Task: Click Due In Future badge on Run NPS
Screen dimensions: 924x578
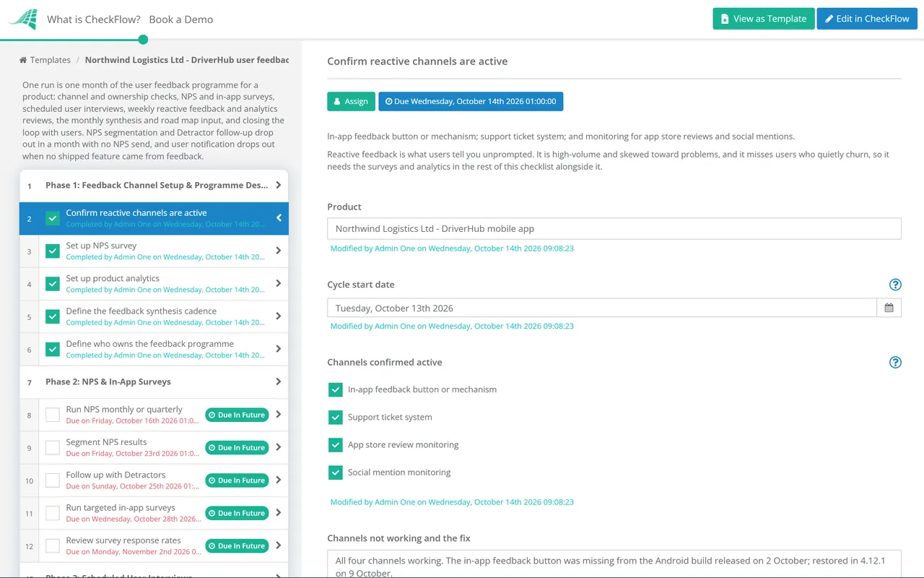Action: (x=237, y=415)
